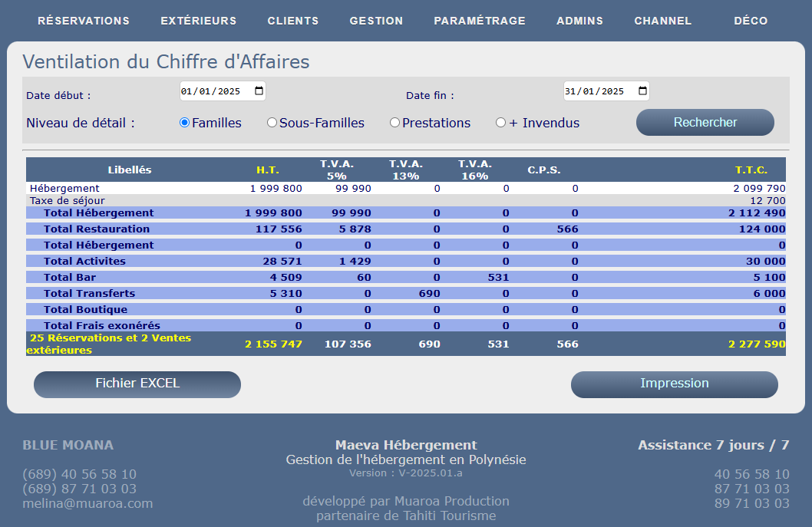Open the CHANNEL menu

coord(662,21)
